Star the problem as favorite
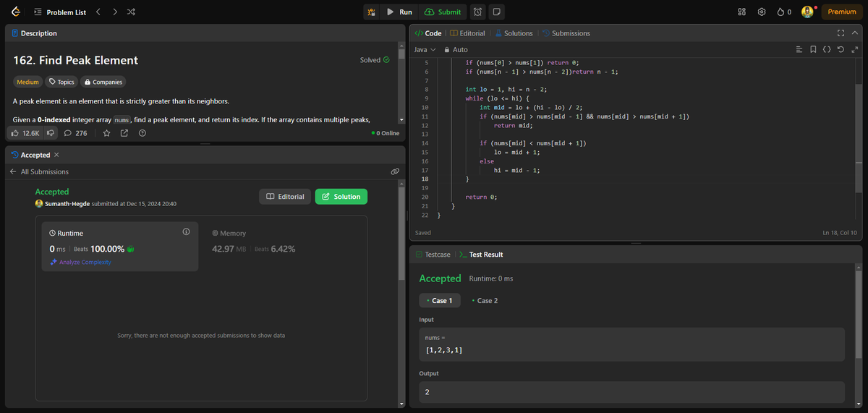The height and width of the screenshot is (413, 868). [x=106, y=133]
